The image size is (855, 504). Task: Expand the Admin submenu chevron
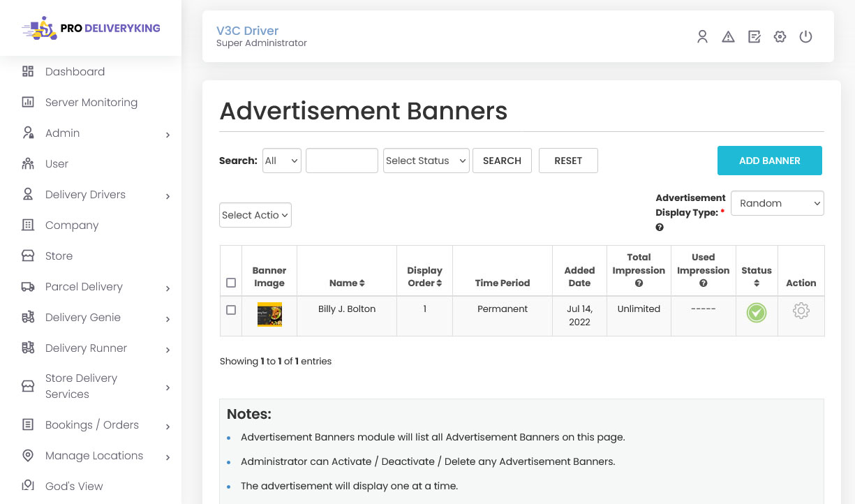tap(168, 135)
